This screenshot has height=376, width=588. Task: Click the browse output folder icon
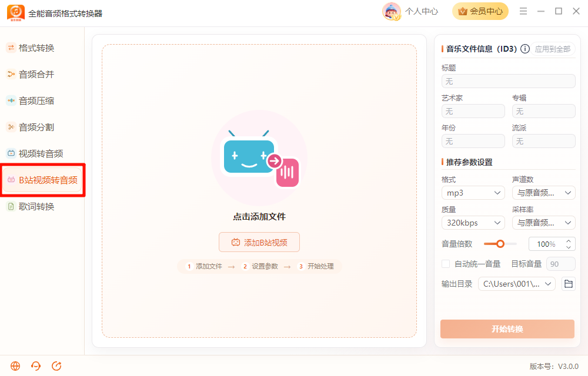(x=569, y=284)
